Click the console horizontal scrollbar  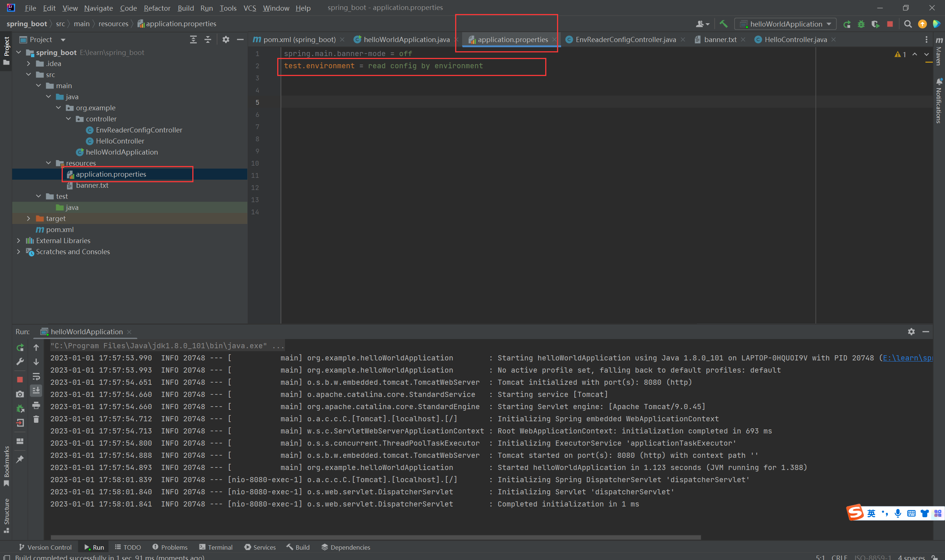375,537
